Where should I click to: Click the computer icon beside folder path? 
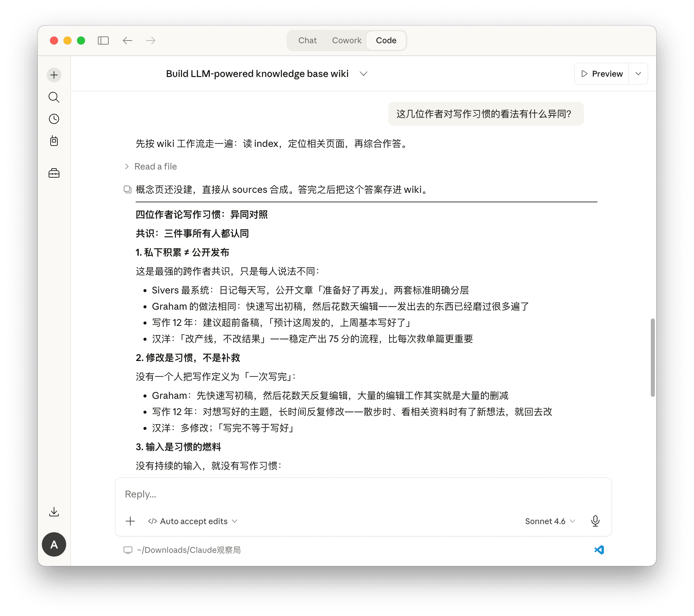point(128,550)
